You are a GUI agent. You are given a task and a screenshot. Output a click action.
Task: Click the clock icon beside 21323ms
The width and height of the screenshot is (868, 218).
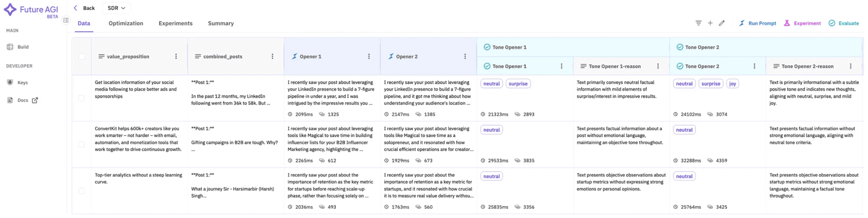(483, 115)
